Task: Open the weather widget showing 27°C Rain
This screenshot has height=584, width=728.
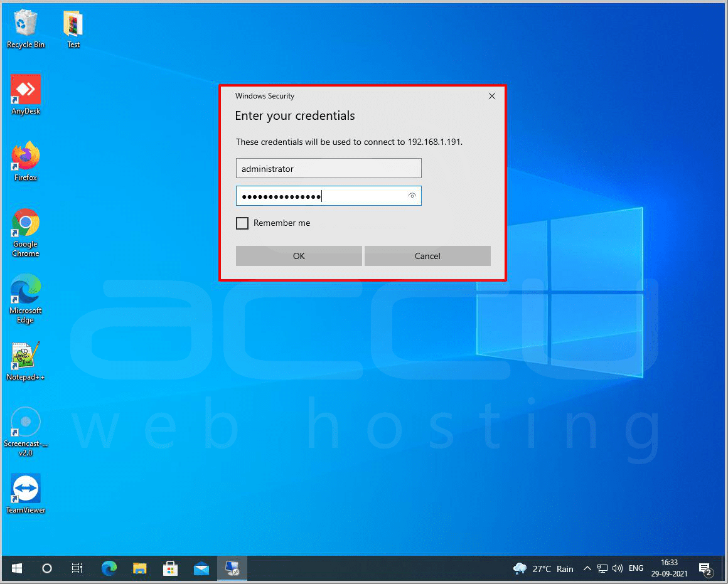Action: click(543, 569)
